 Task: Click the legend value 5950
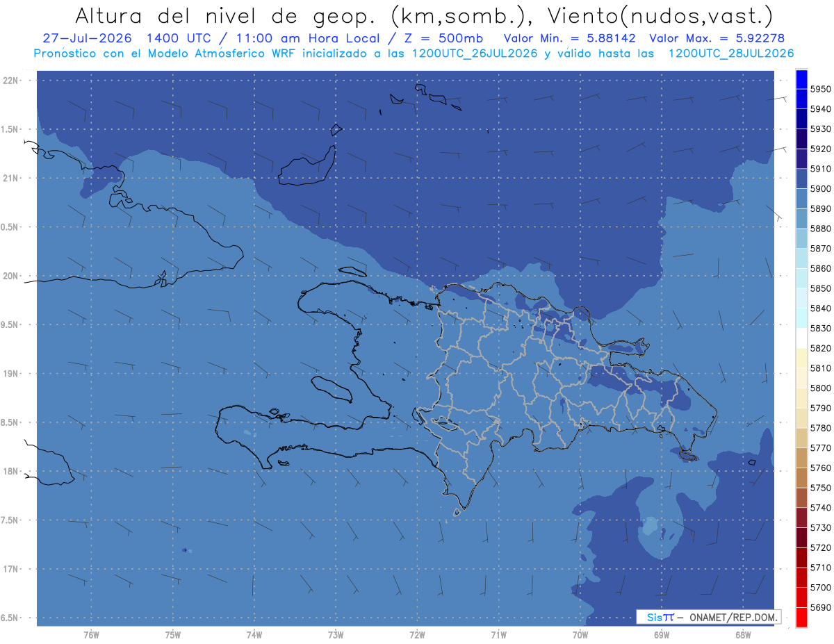819,89
